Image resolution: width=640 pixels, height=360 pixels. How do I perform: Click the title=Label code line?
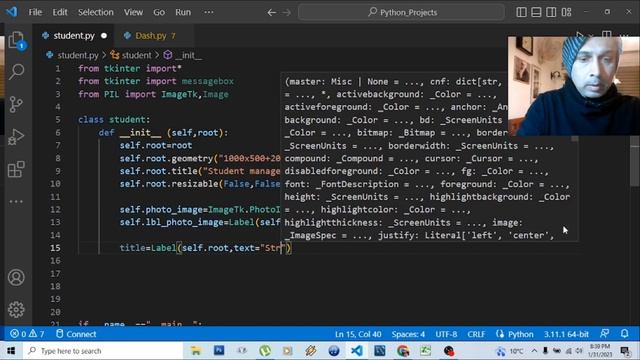click(x=205, y=248)
